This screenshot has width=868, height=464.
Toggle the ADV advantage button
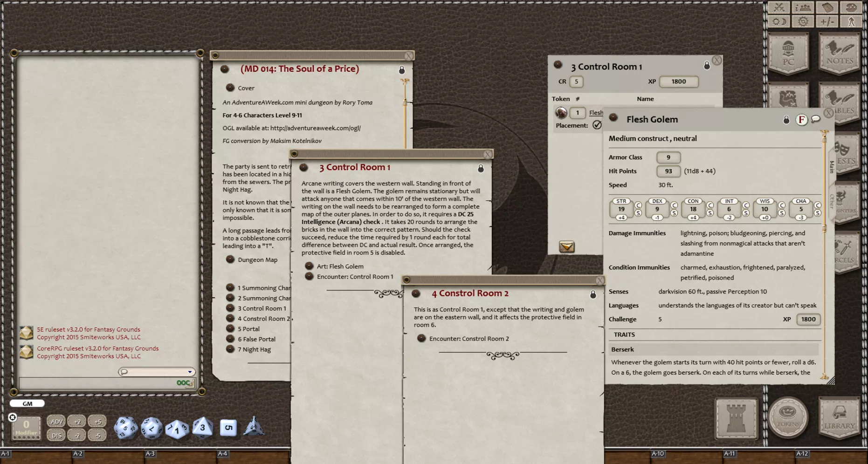pos(56,422)
